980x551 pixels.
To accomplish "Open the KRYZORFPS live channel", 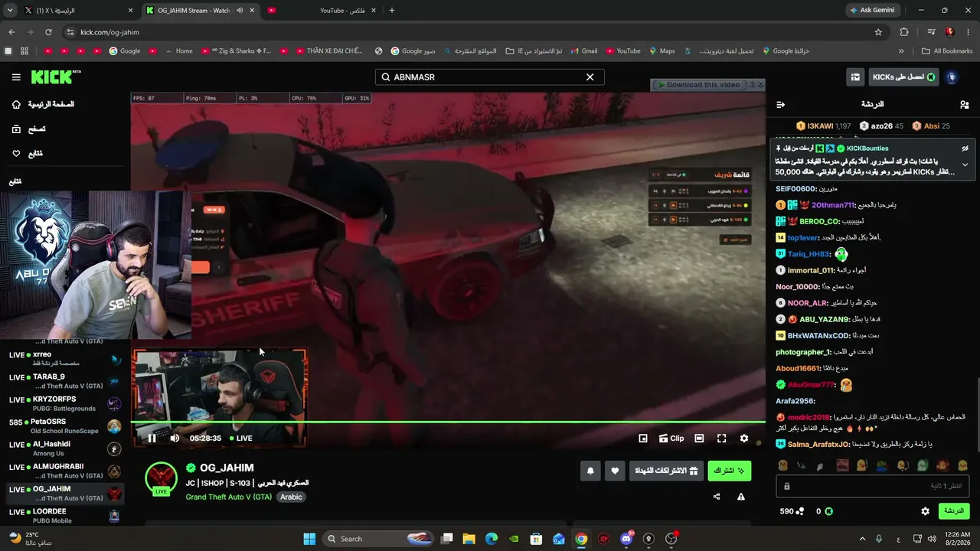I will point(65,404).
